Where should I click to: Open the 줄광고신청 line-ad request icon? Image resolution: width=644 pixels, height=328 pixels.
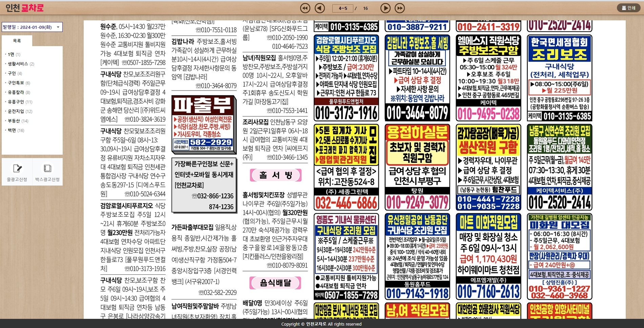click(x=18, y=171)
